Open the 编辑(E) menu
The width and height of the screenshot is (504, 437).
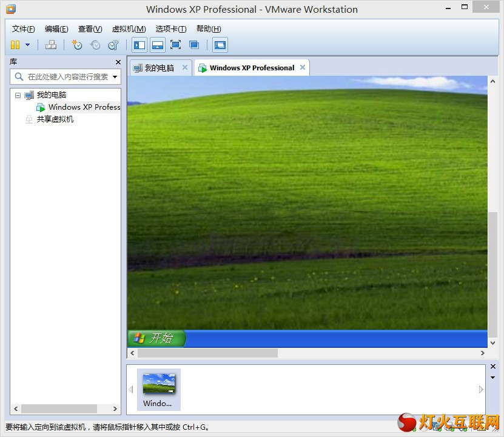[x=56, y=29]
